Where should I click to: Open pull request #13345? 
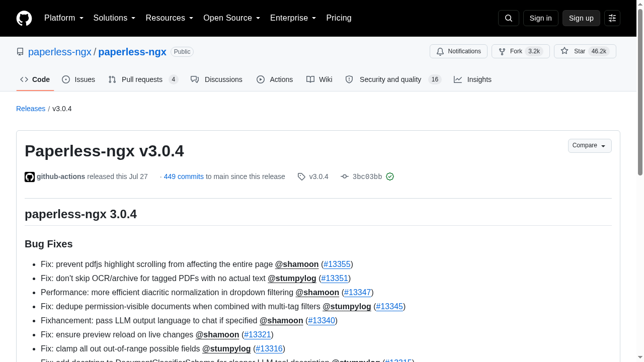389,306
